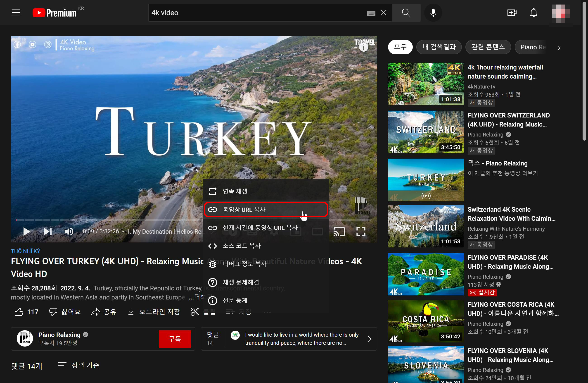Like the video thumbs up 117
Screen dimensions: 588x383
pyautogui.click(x=26, y=312)
